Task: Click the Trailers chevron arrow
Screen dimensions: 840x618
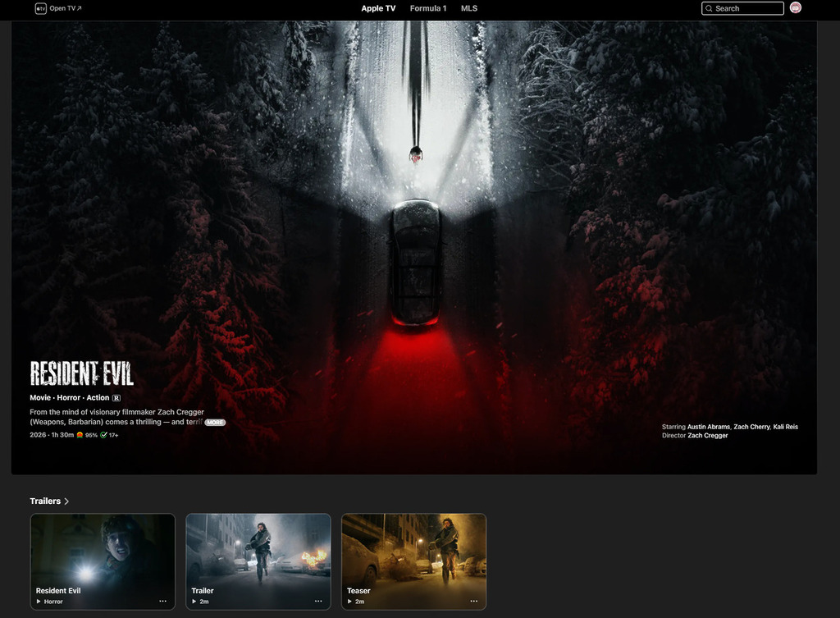Action: click(x=66, y=501)
